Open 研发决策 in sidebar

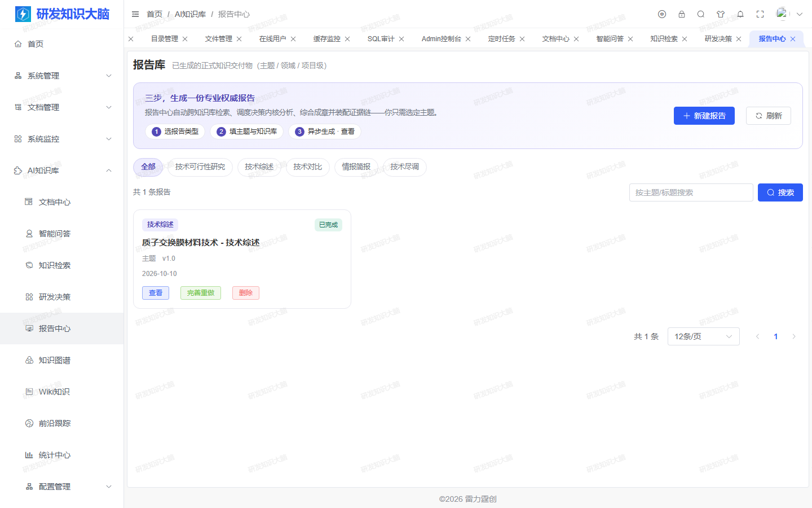coord(62,297)
